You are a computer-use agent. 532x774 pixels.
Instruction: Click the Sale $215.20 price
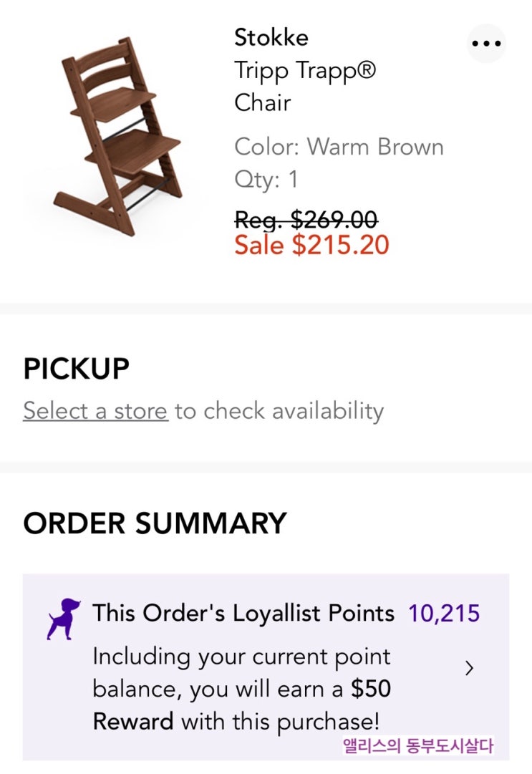point(311,246)
